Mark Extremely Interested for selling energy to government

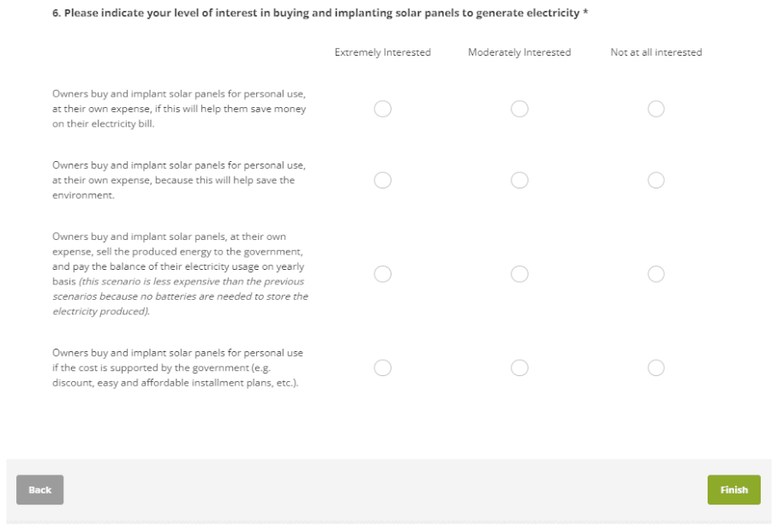pyautogui.click(x=383, y=274)
